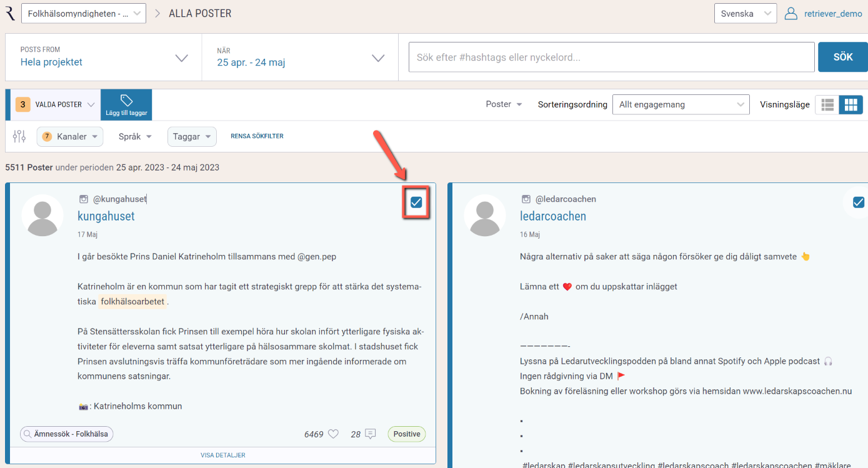Viewport: 868px width, 468px height.
Task: Switch to list view display mode
Action: click(x=827, y=105)
